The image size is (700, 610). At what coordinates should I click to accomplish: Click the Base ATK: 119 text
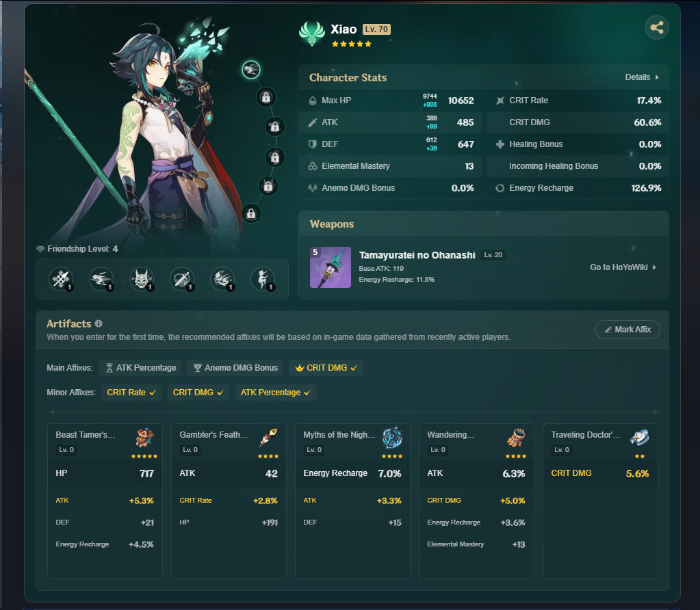pos(381,268)
